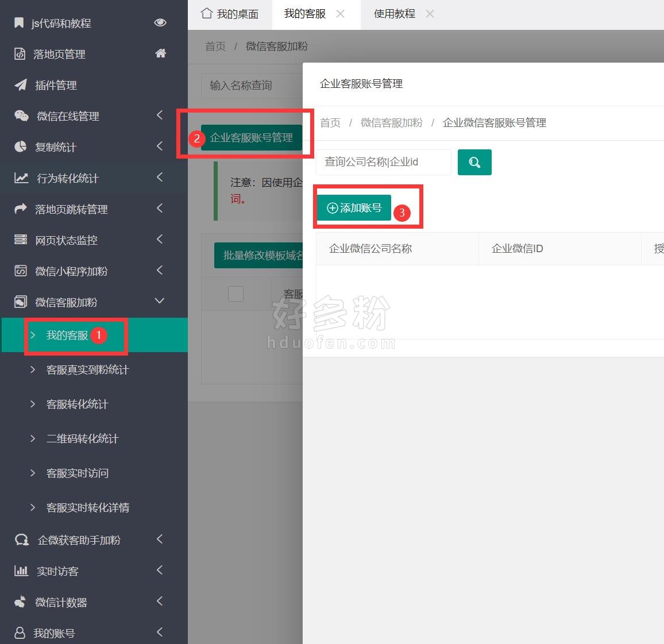
Task: Click the home icon beside 落地页管理
Action: (160, 53)
